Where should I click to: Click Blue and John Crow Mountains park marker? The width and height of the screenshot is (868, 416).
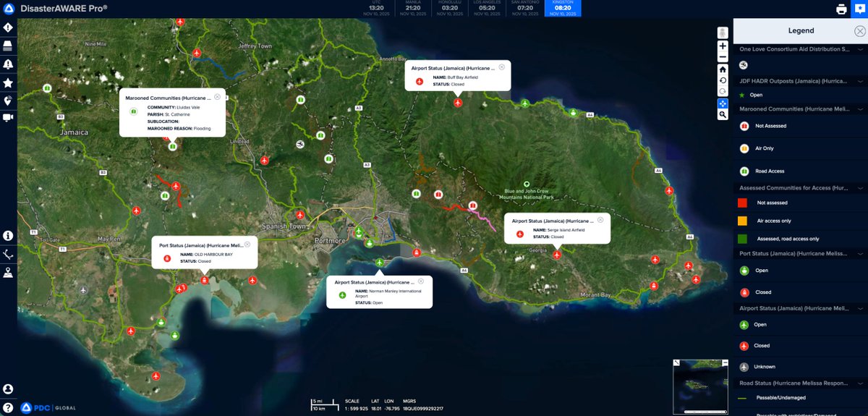click(527, 184)
